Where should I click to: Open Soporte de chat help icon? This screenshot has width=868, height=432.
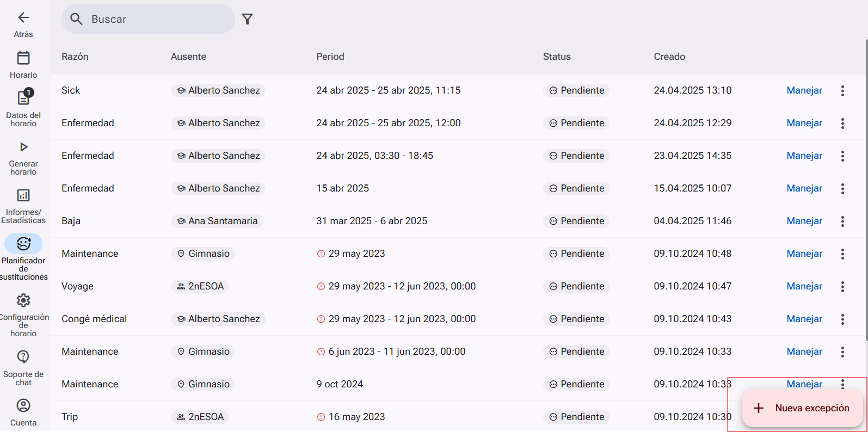(23, 357)
